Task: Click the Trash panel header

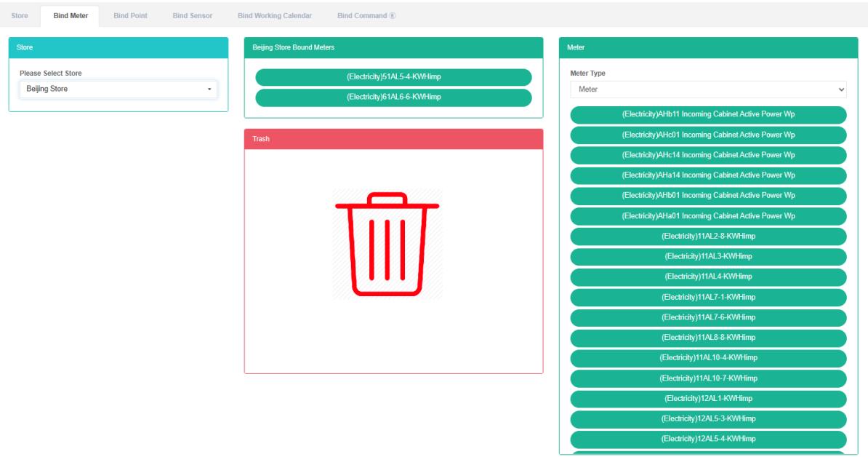Action: pos(393,139)
